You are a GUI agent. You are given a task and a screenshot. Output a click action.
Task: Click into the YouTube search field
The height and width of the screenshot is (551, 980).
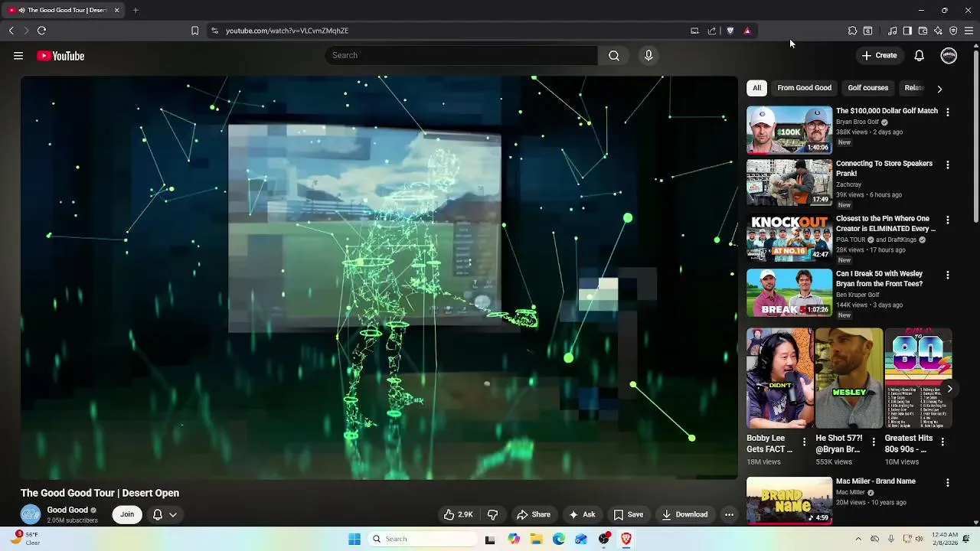[462, 55]
